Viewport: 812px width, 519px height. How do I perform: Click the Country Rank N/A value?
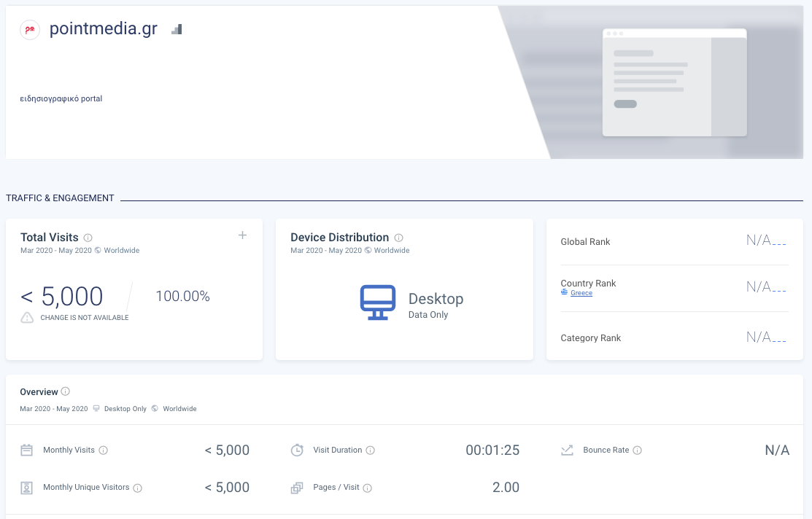coord(767,286)
